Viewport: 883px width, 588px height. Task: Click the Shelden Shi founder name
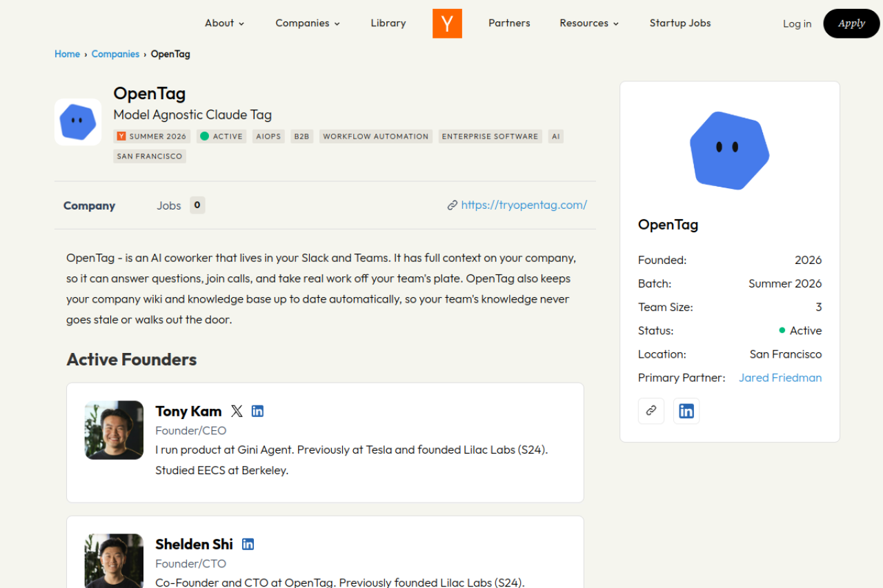point(194,545)
